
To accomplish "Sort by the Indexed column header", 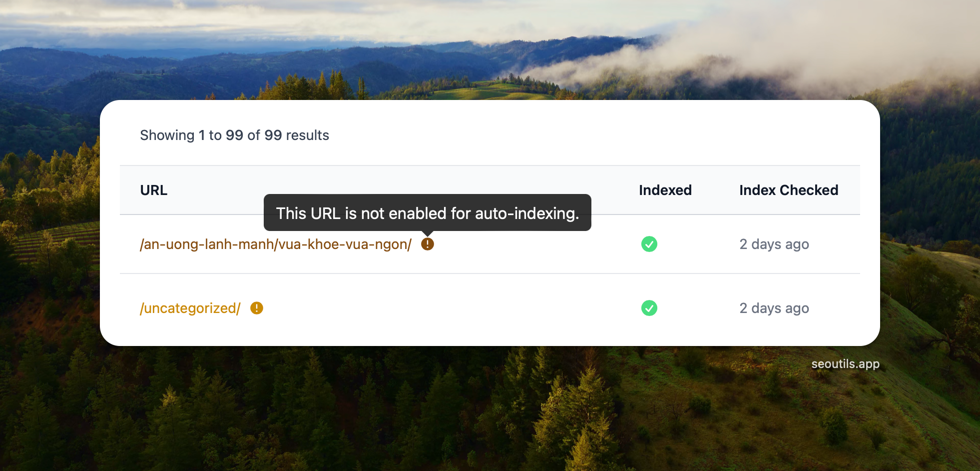I will pos(665,190).
